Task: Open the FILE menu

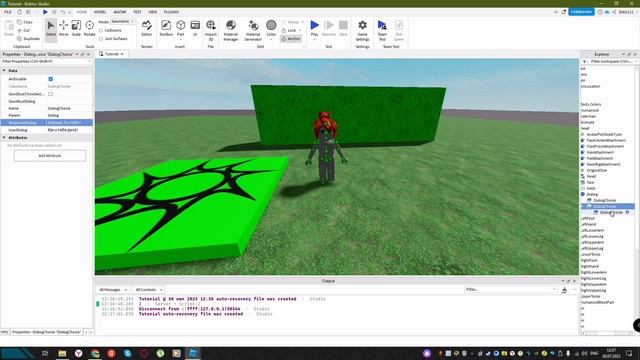Action: tap(8, 12)
